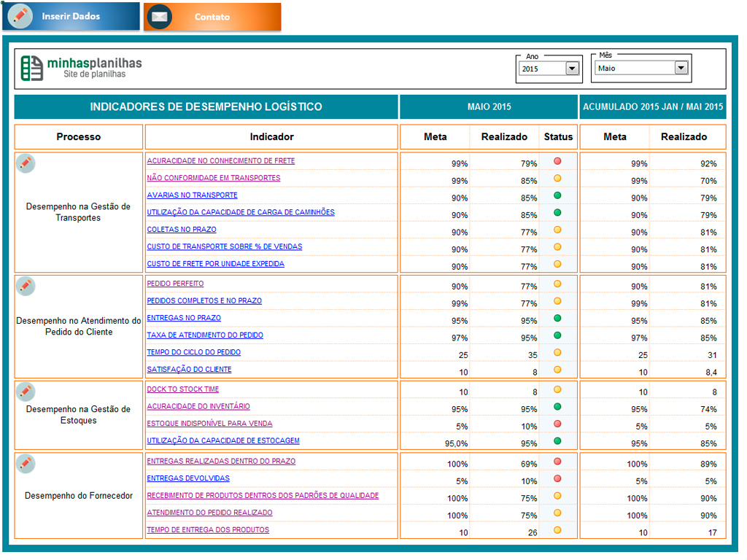Click yellow status dot for Pedido Perfeito
This screenshot has width=747, height=560.
557,284
